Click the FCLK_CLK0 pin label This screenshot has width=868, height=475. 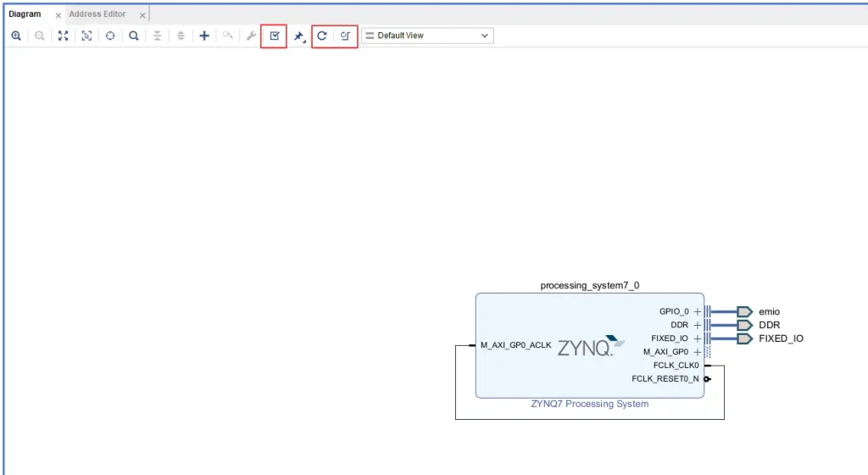tap(676, 366)
